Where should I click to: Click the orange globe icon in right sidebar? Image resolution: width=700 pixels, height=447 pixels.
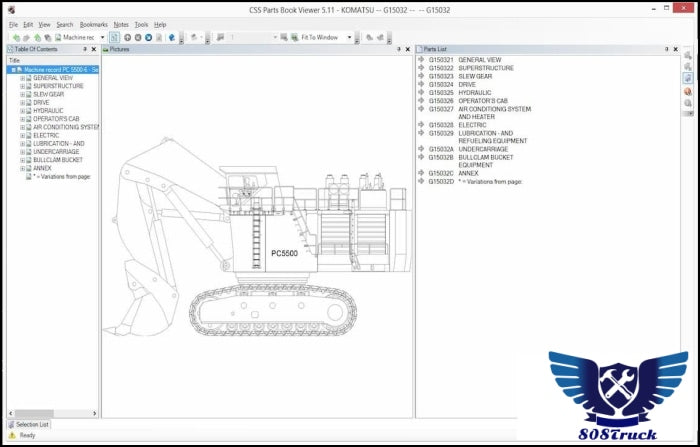click(x=688, y=92)
